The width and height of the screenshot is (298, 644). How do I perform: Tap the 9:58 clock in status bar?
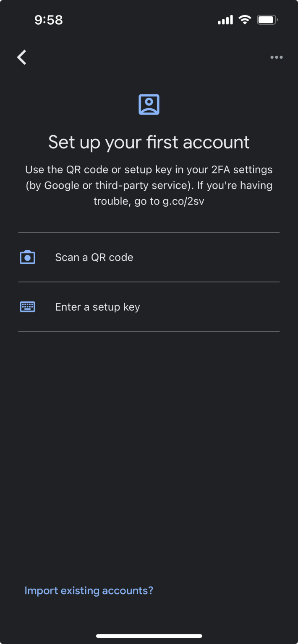click(x=49, y=20)
